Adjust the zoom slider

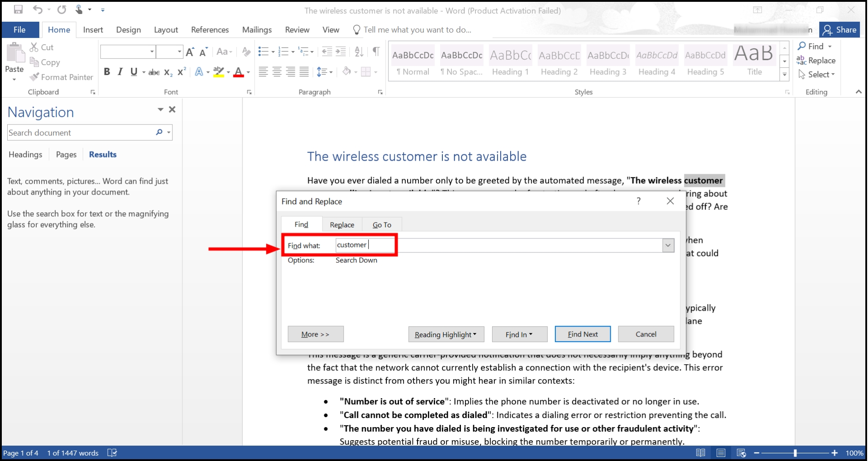[x=796, y=452]
